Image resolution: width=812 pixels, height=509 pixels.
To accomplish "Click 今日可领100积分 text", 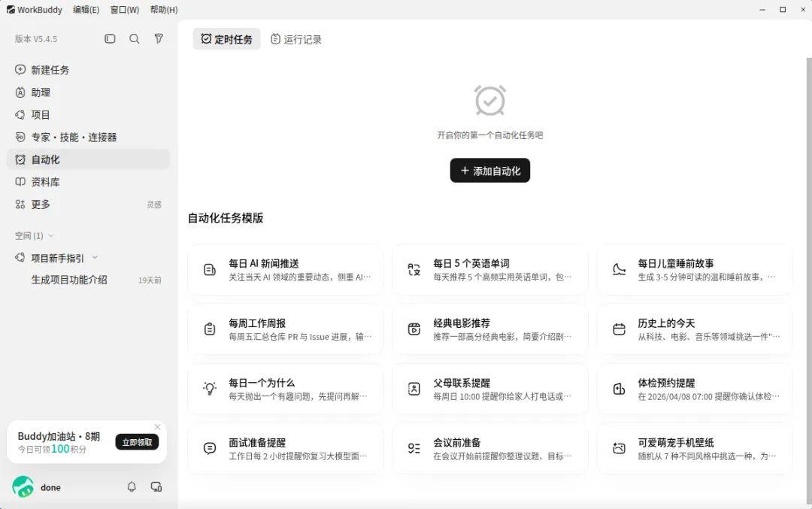I will coord(53,449).
